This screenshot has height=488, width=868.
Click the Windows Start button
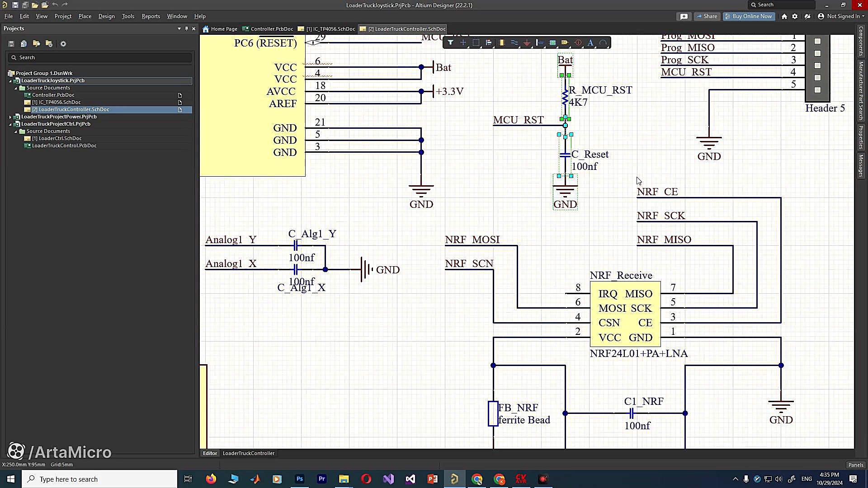point(11,479)
